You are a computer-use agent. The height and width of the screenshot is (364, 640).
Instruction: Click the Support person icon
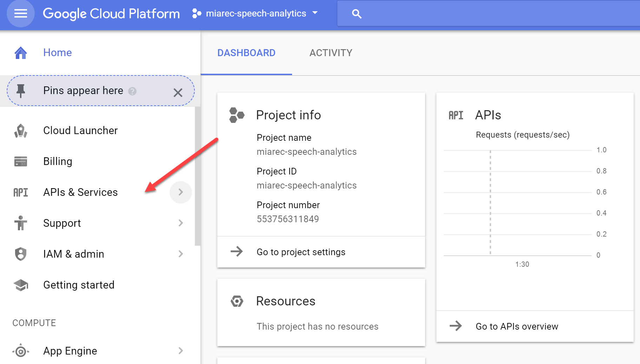pyautogui.click(x=21, y=223)
